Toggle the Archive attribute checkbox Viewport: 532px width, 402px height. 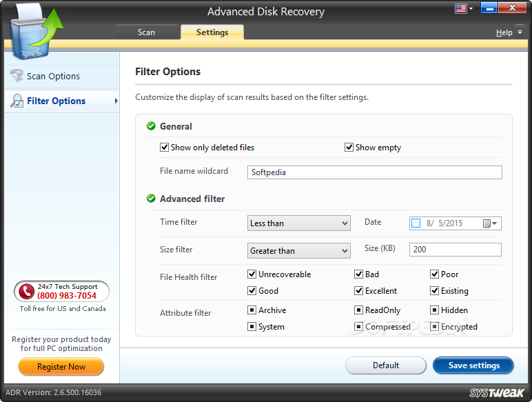click(252, 310)
